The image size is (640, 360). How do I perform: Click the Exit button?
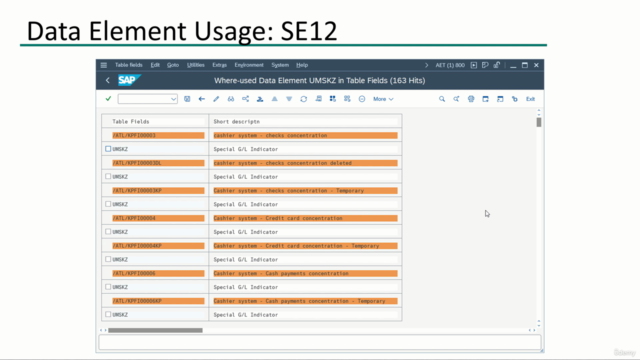click(530, 99)
